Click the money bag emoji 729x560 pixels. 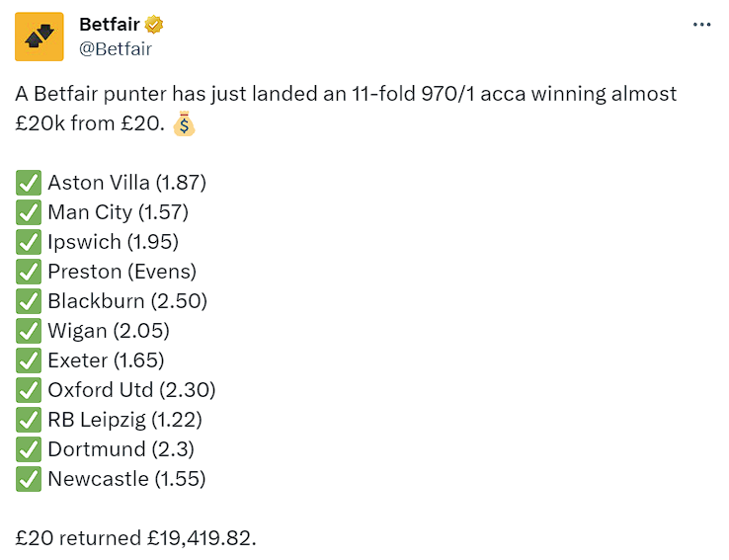click(x=184, y=124)
